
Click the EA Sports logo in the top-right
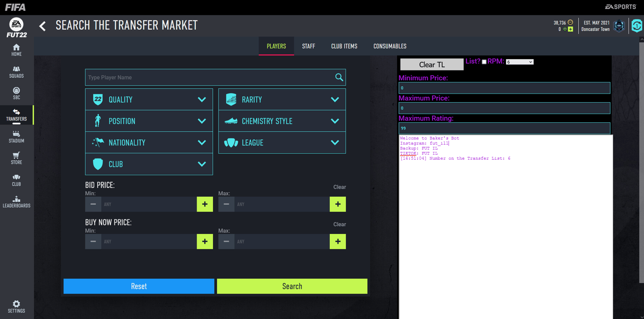click(x=620, y=7)
